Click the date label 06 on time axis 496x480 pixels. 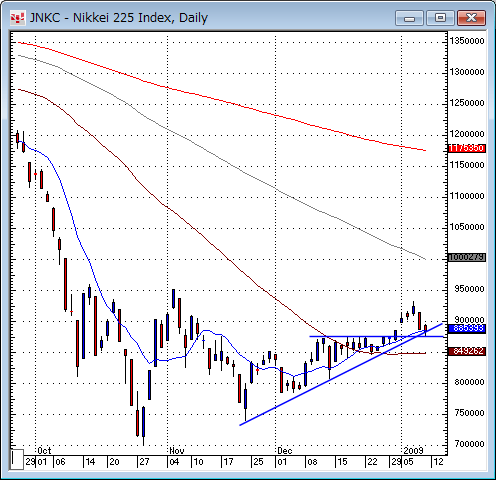(60, 462)
